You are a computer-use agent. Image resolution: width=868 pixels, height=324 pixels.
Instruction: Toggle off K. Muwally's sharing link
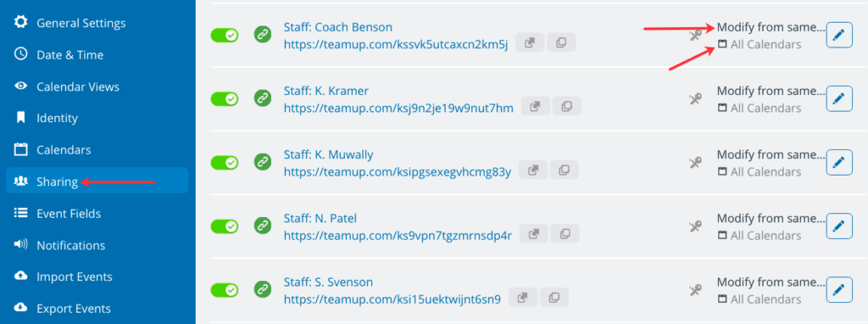224,162
